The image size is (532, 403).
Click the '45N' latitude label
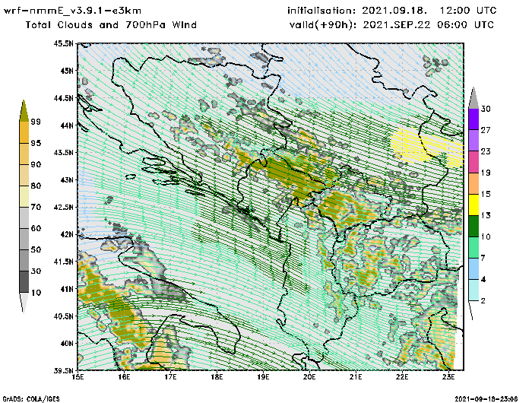click(67, 71)
